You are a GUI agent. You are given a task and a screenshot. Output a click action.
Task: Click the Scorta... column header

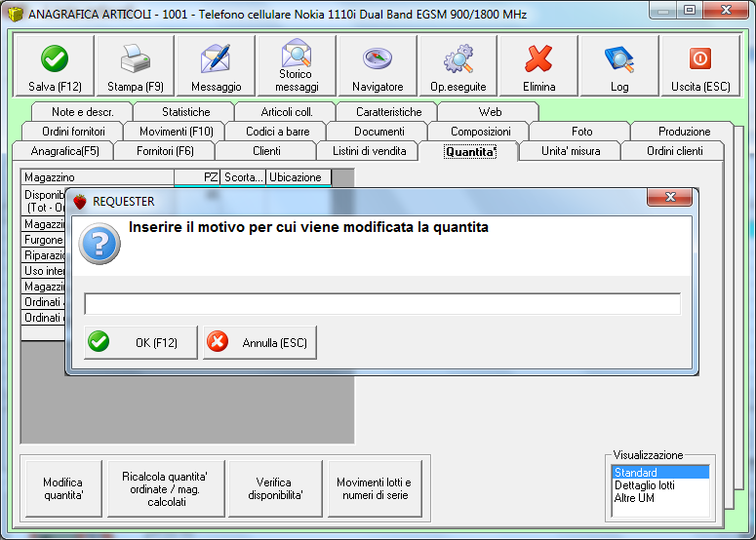(x=243, y=176)
